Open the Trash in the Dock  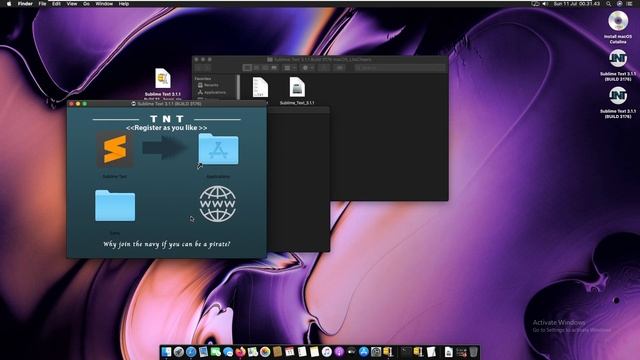473,351
